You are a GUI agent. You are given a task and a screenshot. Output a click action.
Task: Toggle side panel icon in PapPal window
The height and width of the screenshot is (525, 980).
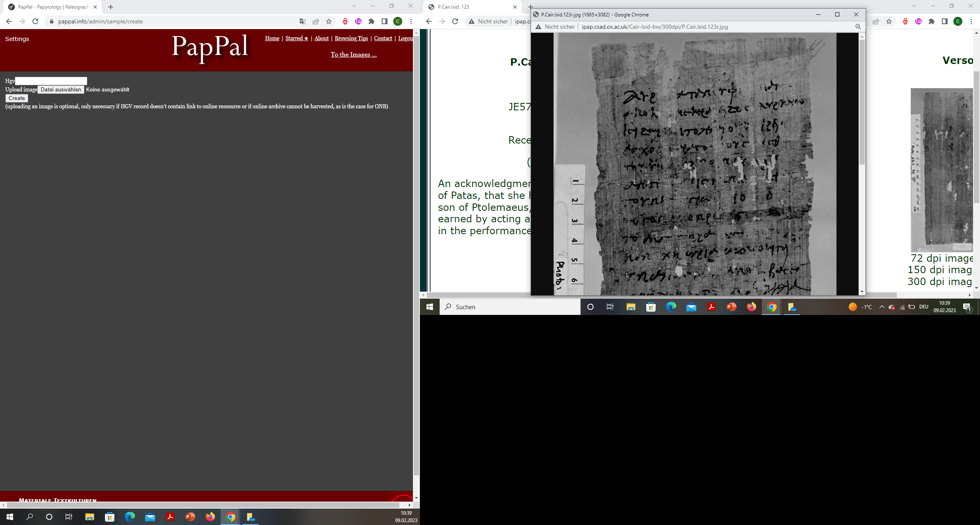(x=385, y=21)
